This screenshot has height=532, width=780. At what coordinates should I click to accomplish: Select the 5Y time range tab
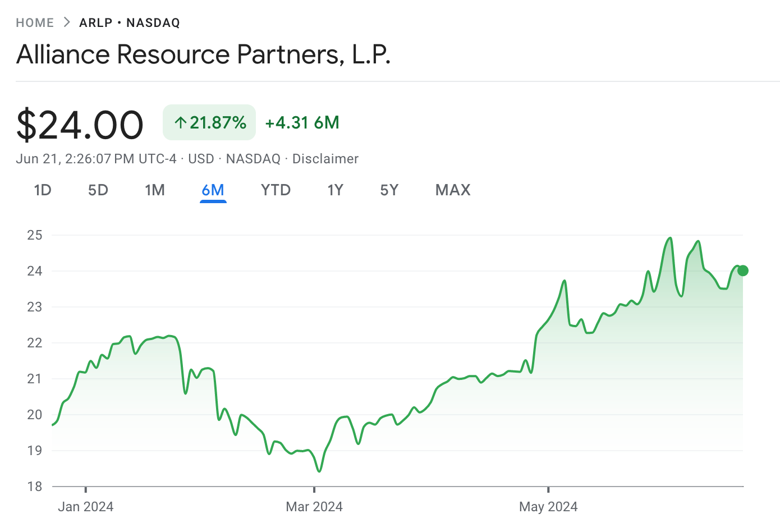coord(389,190)
